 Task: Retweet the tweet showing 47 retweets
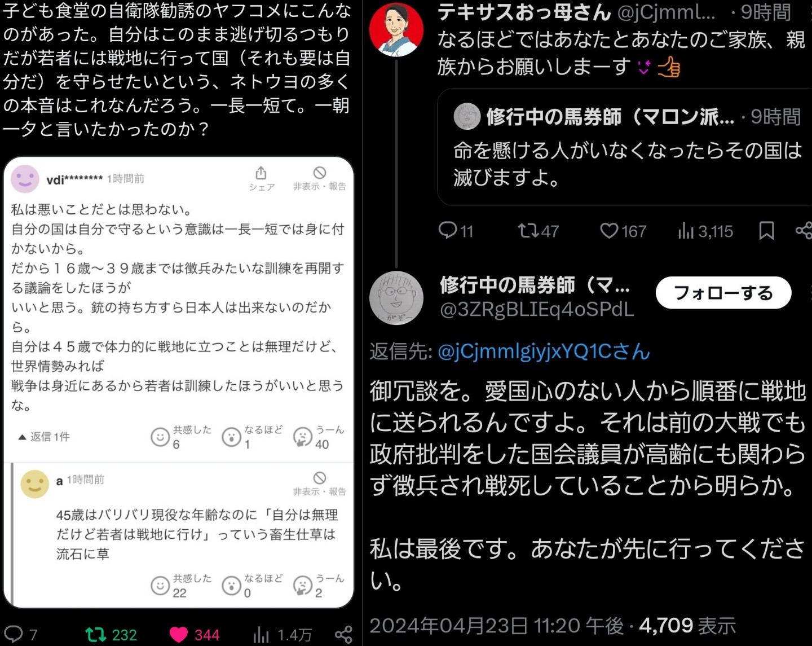[538, 231]
